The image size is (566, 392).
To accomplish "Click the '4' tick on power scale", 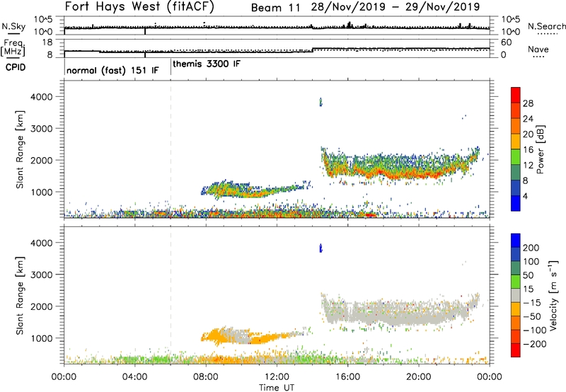I will point(525,196).
